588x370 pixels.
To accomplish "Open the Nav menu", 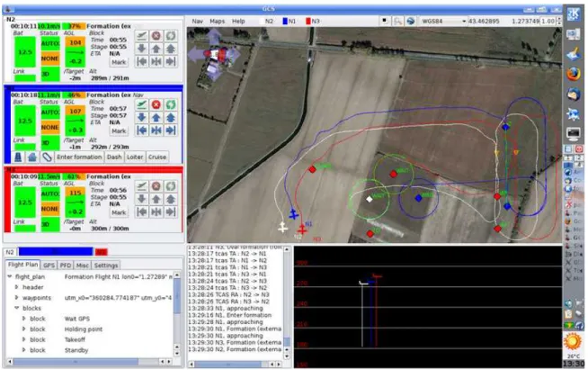I will pos(197,22).
